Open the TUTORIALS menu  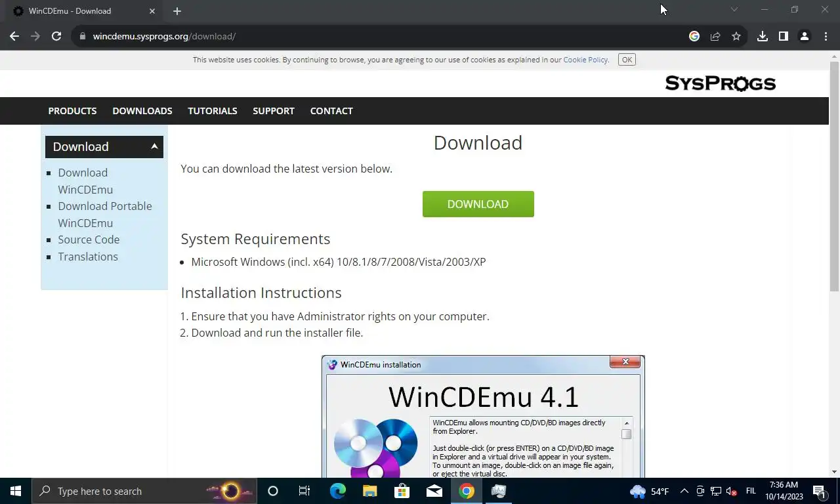[x=213, y=111]
